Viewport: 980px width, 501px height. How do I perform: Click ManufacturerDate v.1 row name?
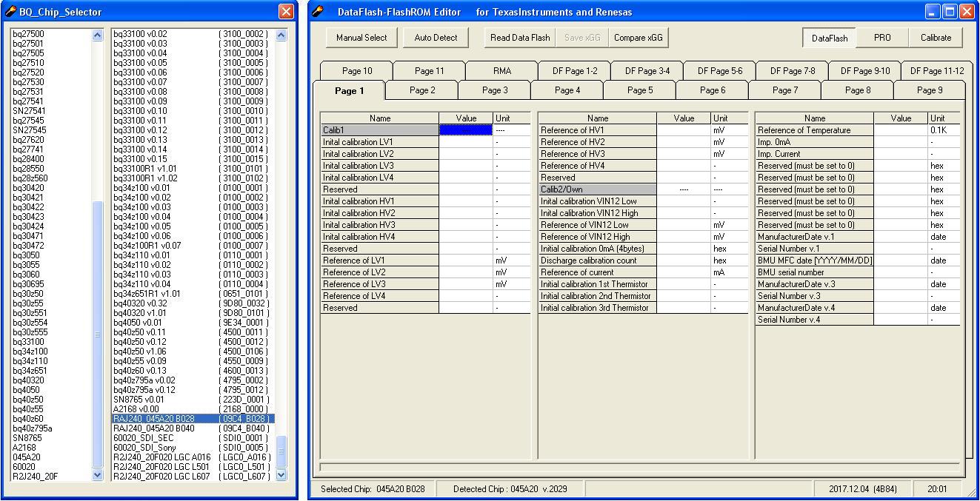tap(815, 237)
